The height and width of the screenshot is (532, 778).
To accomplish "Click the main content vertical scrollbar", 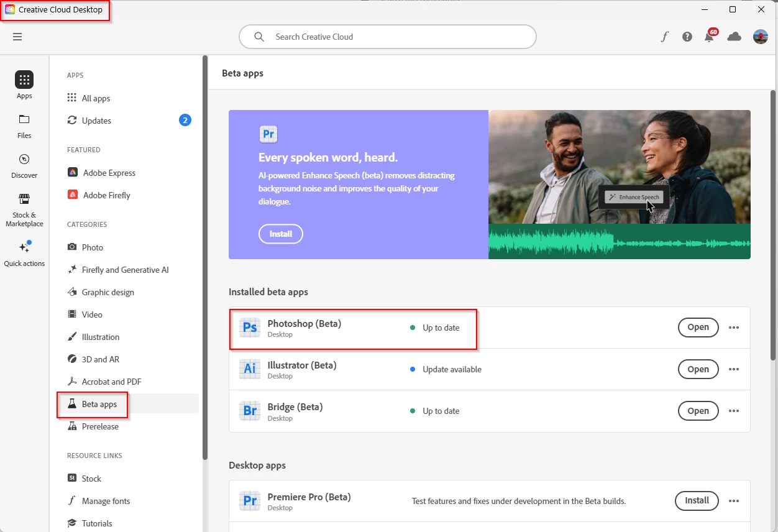I will pyautogui.click(x=773, y=225).
